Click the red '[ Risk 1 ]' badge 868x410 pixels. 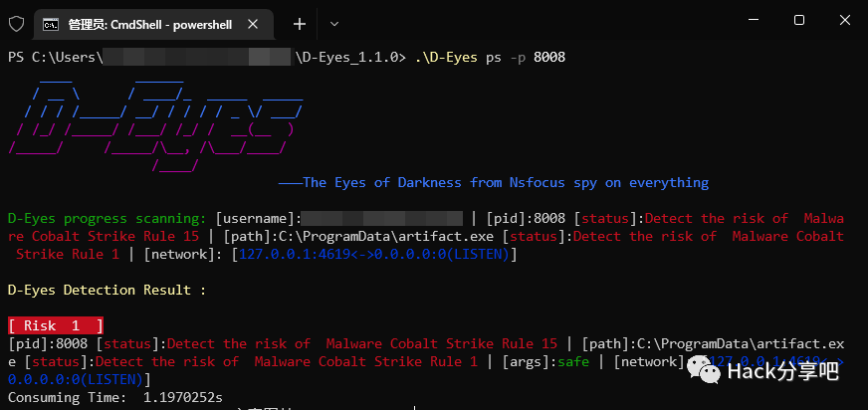tap(56, 325)
